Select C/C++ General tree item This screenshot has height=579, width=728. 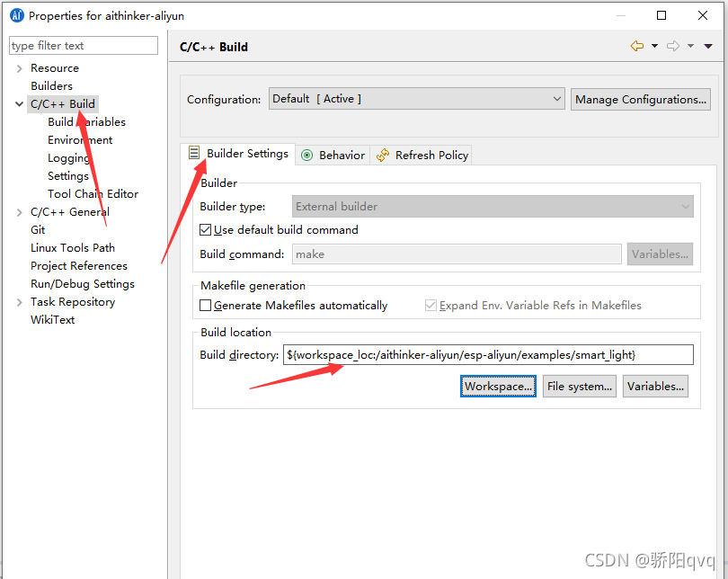coord(70,212)
